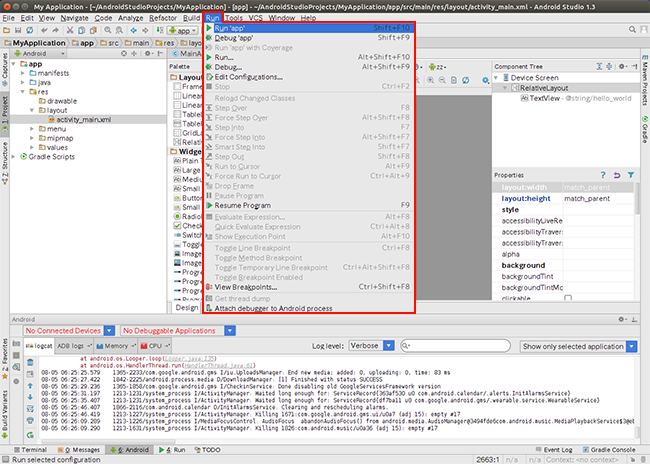Switch to the CPU tab
This screenshot has width=650, height=464.
(x=155, y=346)
